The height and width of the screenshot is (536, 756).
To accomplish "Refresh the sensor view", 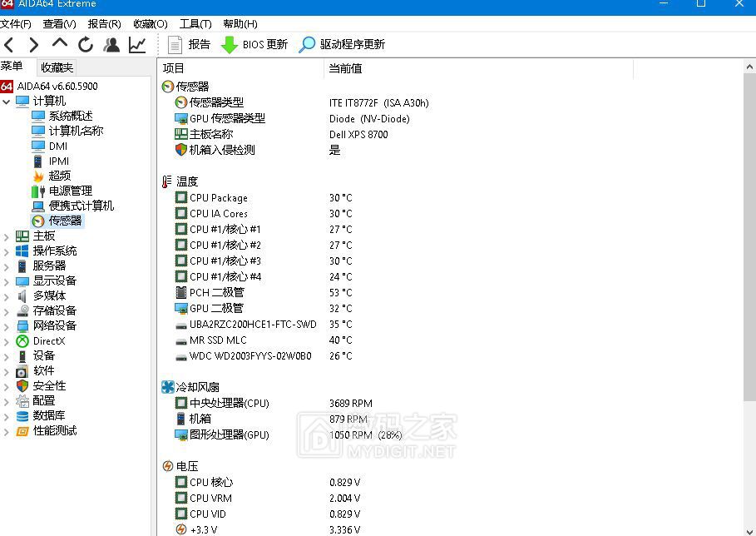I will point(86,45).
